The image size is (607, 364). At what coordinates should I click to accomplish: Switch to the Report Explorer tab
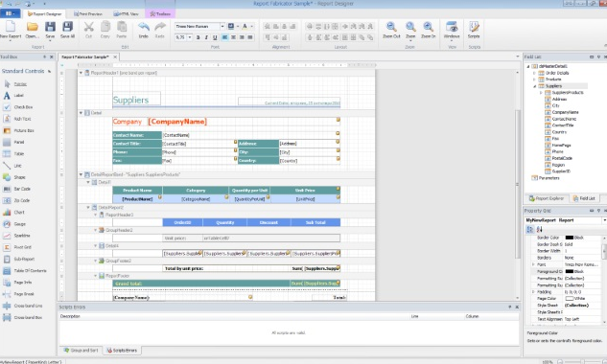point(546,198)
